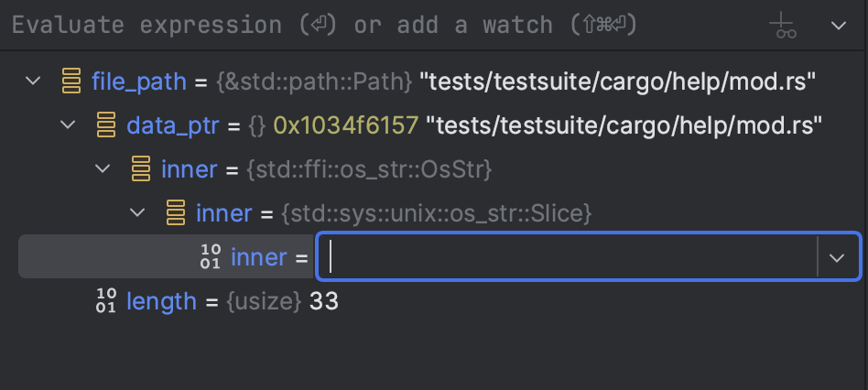Select the std::ffi::os_str::OsStr type label

coord(369,169)
